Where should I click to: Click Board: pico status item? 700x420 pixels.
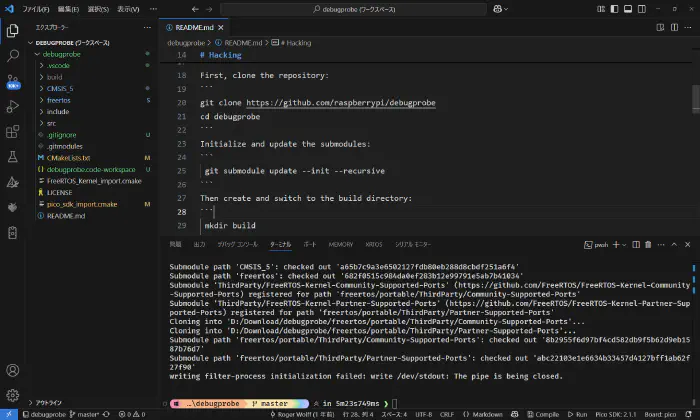(660, 415)
